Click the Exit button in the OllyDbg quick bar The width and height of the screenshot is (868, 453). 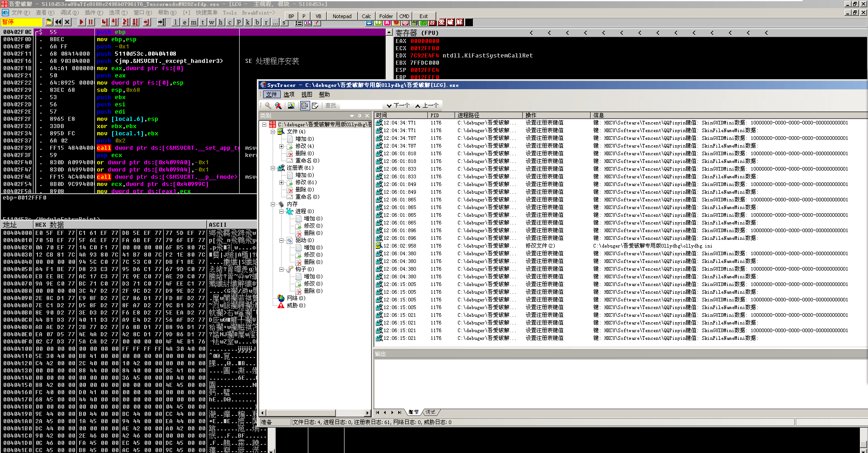tap(424, 16)
